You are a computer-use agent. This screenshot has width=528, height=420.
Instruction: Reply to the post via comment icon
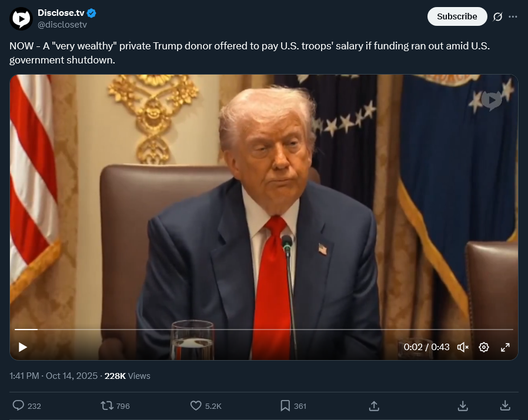[x=18, y=405]
